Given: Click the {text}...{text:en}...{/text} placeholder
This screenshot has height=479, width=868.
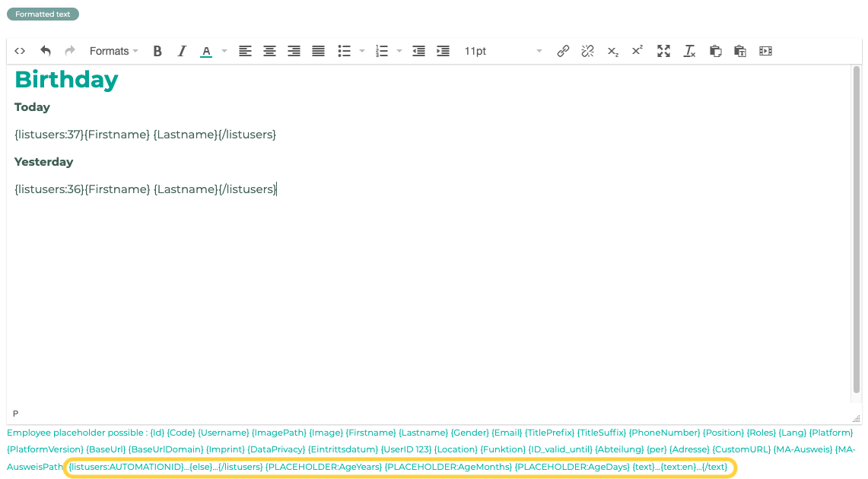Looking at the screenshot, I should (x=680, y=467).
